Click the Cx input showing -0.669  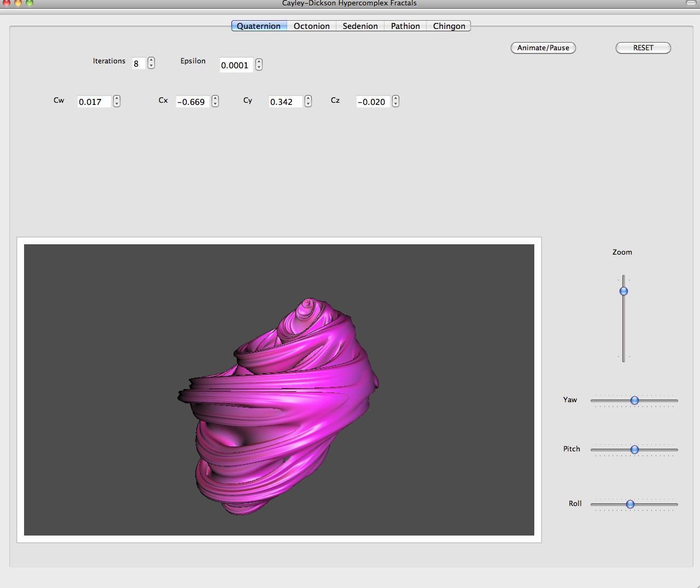[x=192, y=102]
